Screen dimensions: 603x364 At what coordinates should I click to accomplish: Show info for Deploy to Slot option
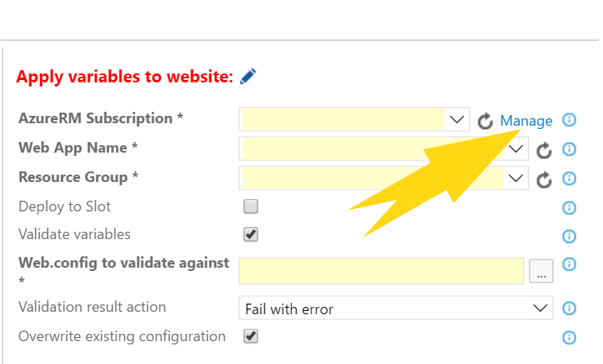(x=569, y=208)
